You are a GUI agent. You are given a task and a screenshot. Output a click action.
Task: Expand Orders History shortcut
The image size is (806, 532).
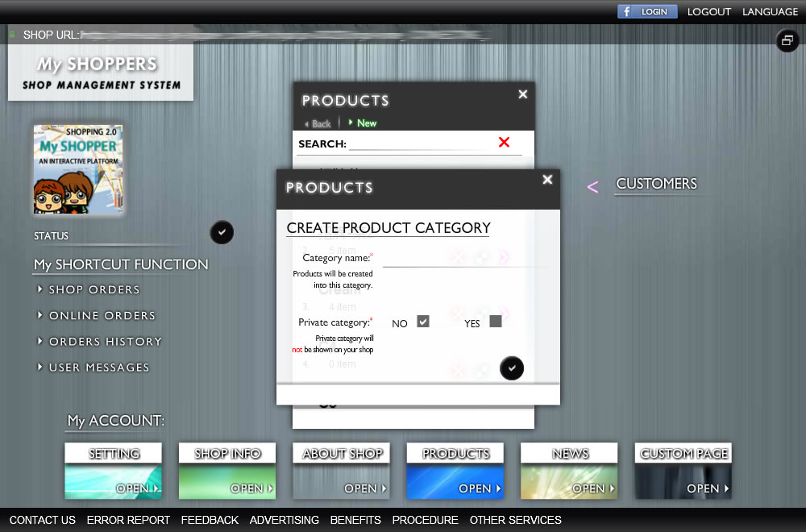pyautogui.click(x=105, y=341)
